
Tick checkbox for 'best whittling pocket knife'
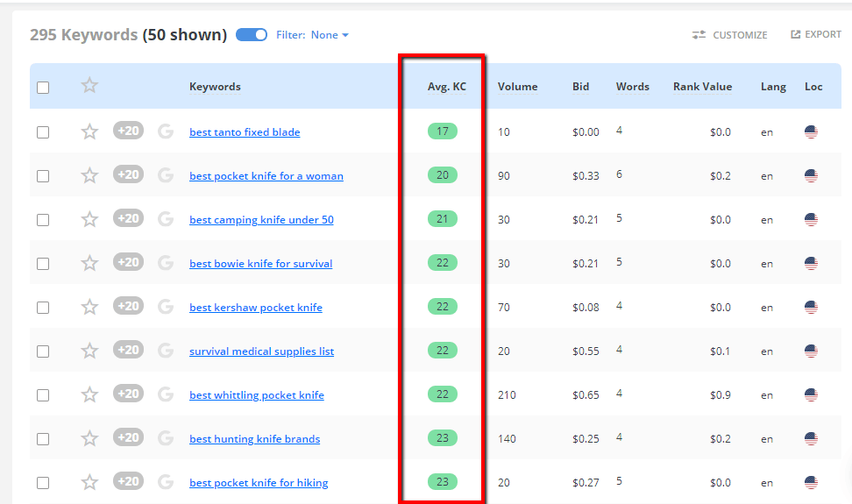(43, 395)
